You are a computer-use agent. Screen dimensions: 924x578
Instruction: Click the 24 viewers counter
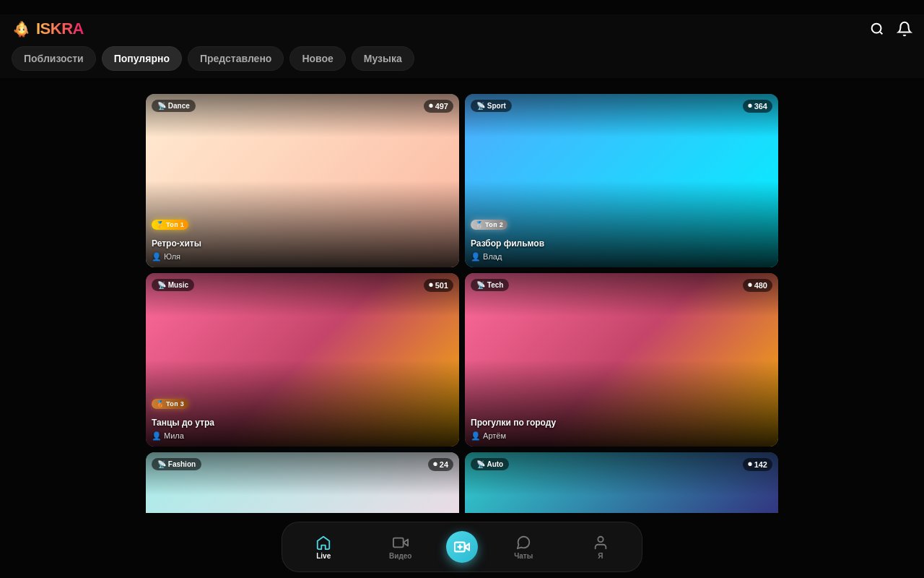point(440,465)
